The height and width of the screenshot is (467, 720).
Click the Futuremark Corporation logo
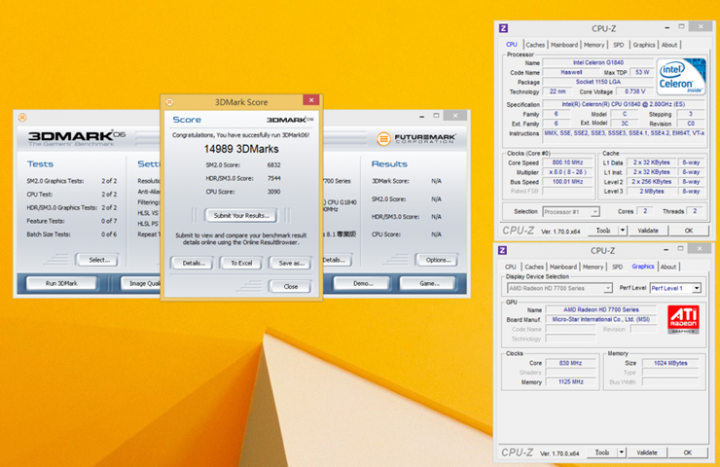(x=416, y=139)
